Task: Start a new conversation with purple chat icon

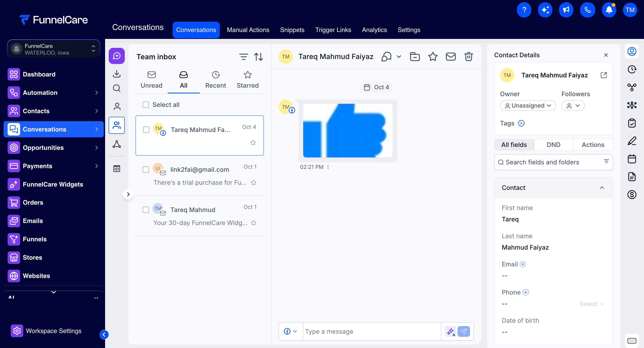Action: click(x=117, y=56)
